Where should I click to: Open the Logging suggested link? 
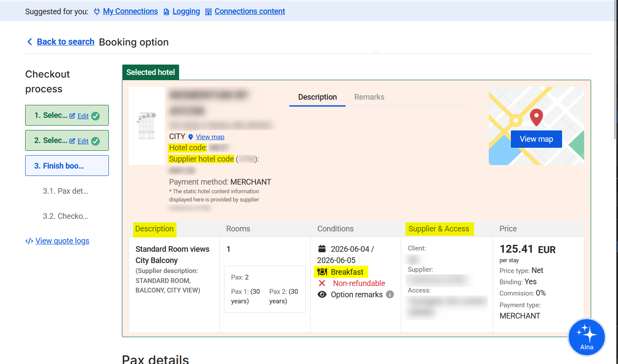pyautogui.click(x=186, y=11)
